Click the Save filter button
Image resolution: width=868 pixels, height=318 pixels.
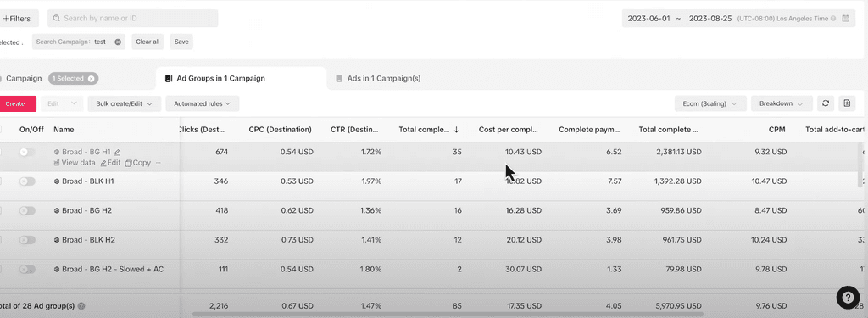tap(181, 42)
